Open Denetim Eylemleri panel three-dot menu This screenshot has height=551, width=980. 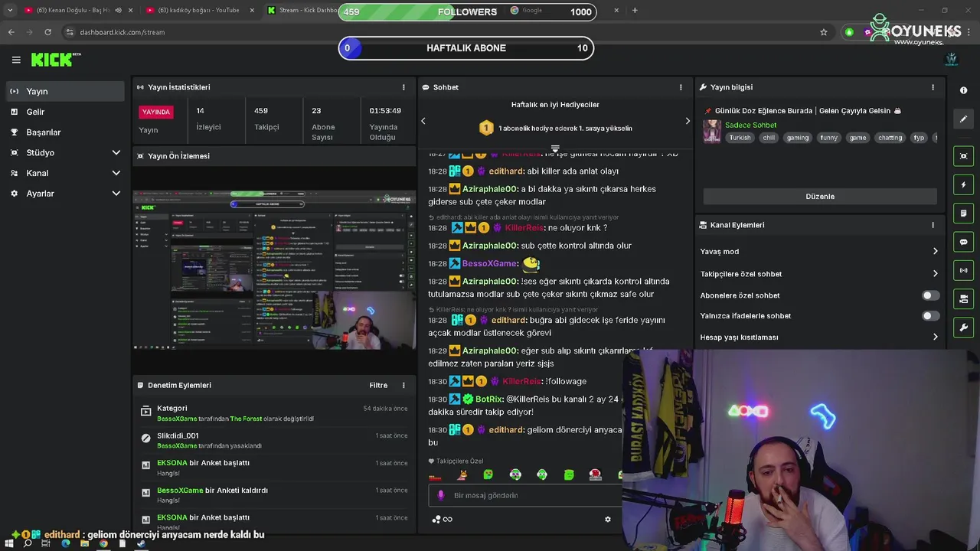tap(403, 385)
